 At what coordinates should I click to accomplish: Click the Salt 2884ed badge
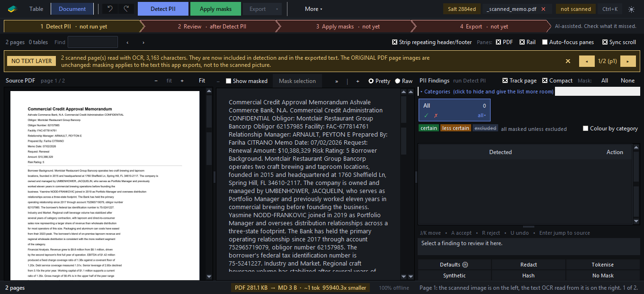[x=463, y=9]
